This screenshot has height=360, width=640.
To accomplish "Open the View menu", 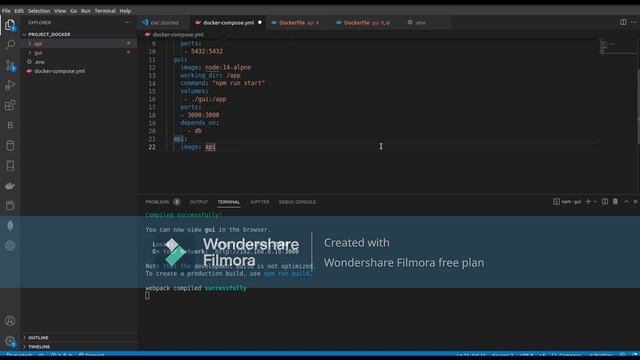I will 60,11.
